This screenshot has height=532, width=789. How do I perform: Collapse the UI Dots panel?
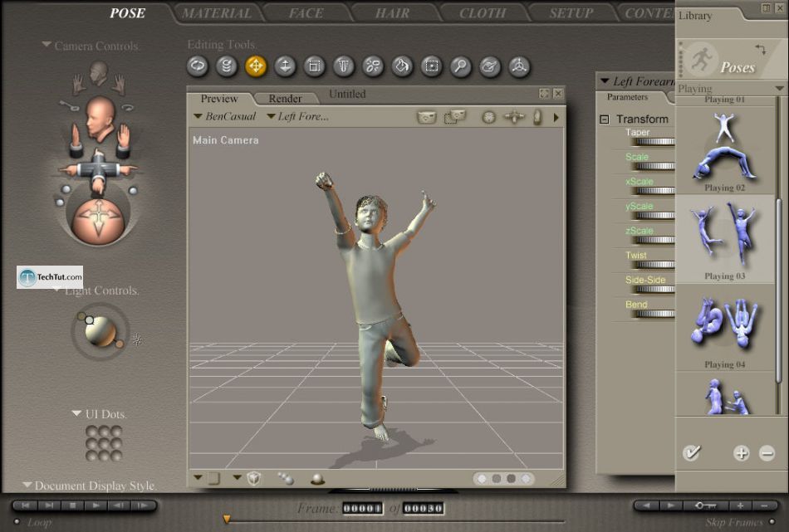[76, 413]
